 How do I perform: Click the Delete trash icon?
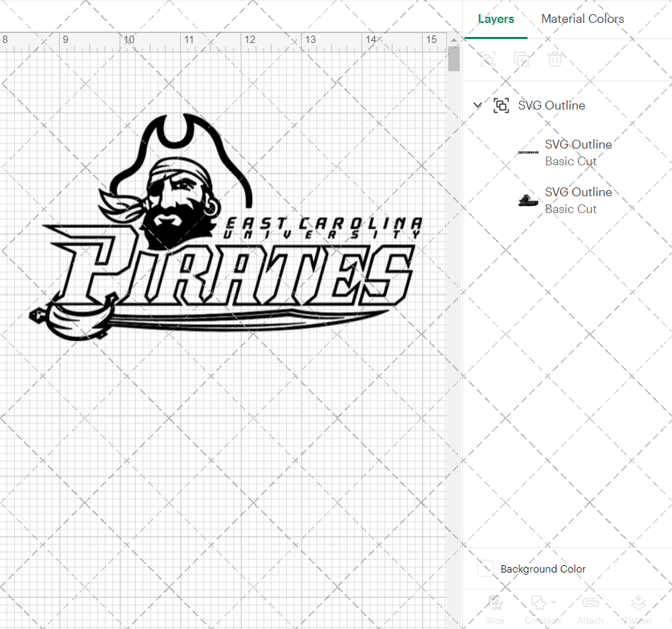pyautogui.click(x=554, y=59)
